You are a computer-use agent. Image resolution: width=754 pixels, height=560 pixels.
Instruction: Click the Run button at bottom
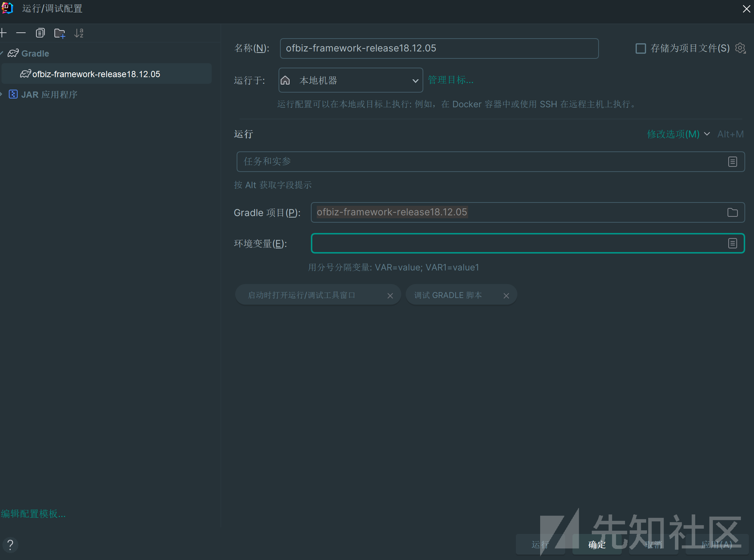click(540, 544)
